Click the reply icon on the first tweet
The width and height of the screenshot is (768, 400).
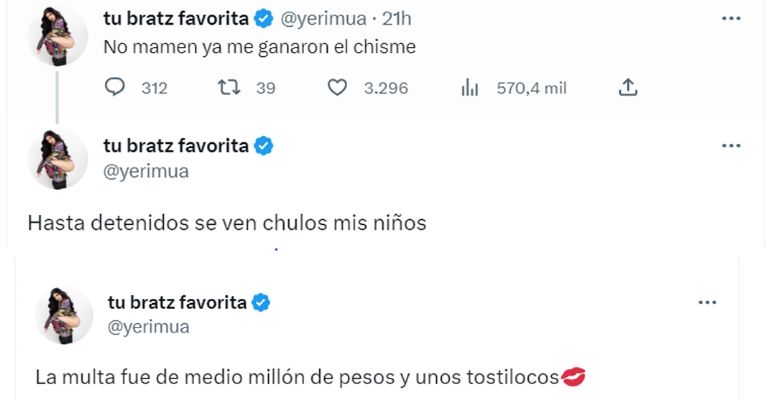tap(115, 88)
